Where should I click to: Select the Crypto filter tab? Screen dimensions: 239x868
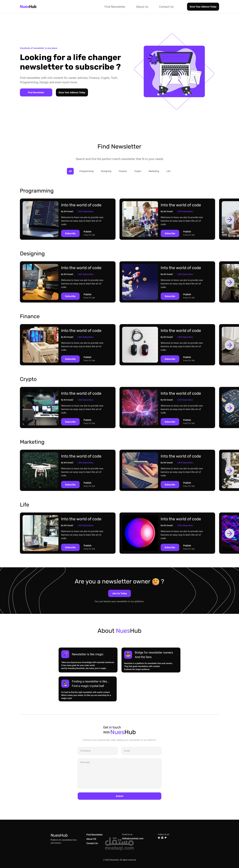tap(138, 171)
